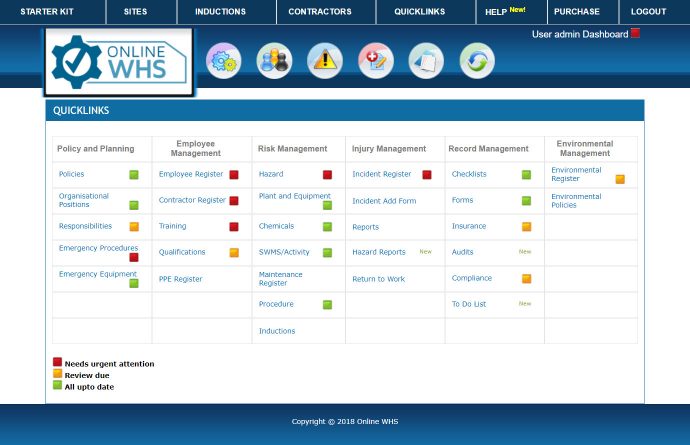Click green status square next to Policies
Image resolution: width=690 pixels, height=445 pixels.
tap(134, 175)
